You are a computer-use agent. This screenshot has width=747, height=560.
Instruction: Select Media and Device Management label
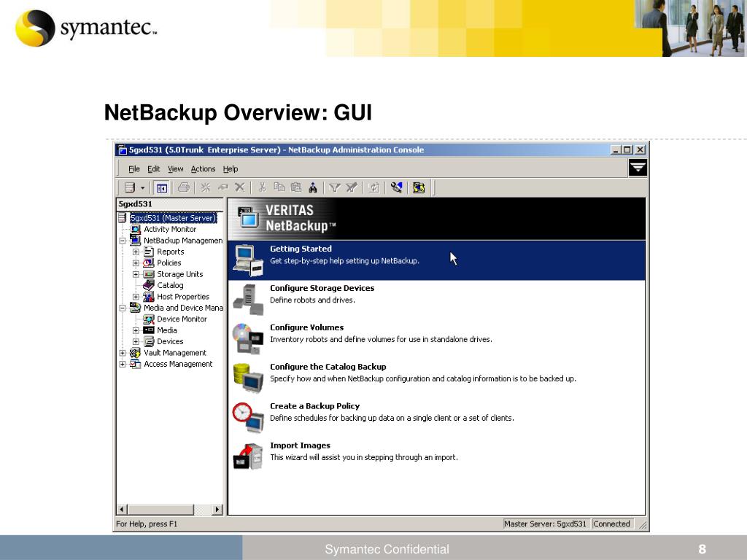183,308
